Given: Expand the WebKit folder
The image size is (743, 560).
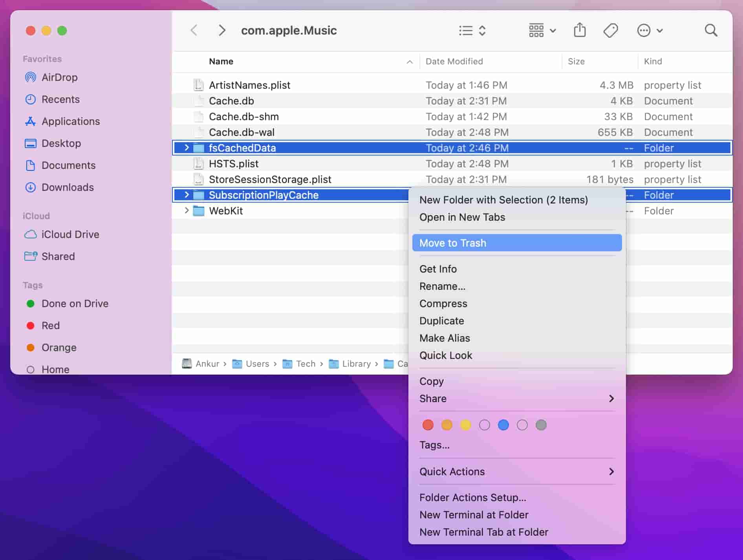Looking at the screenshot, I should pos(187,210).
